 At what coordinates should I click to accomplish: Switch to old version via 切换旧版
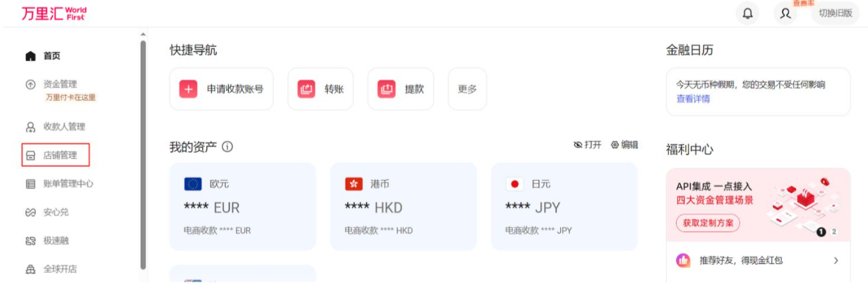click(835, 13)
